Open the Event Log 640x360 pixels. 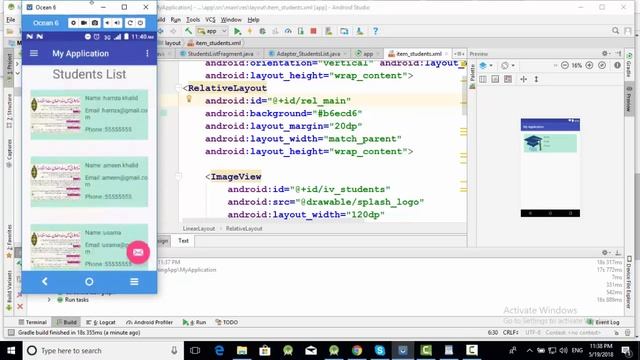[603, 322]
